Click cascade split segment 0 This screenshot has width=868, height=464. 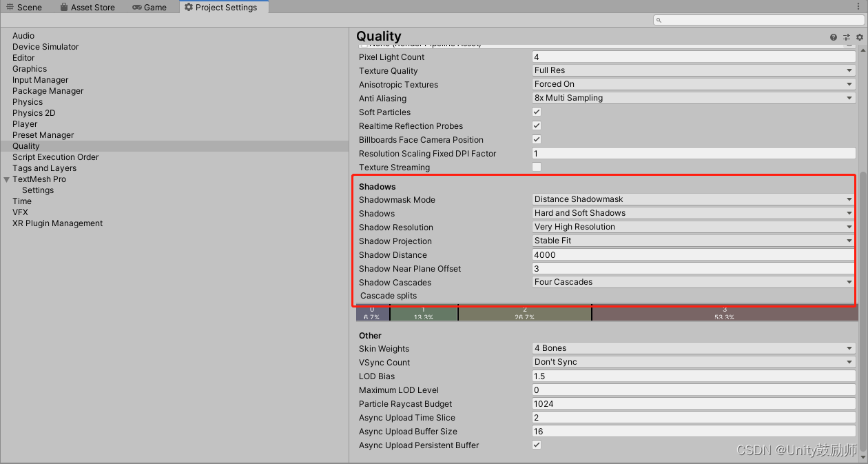pyautogui.click(x=373, y=314)
